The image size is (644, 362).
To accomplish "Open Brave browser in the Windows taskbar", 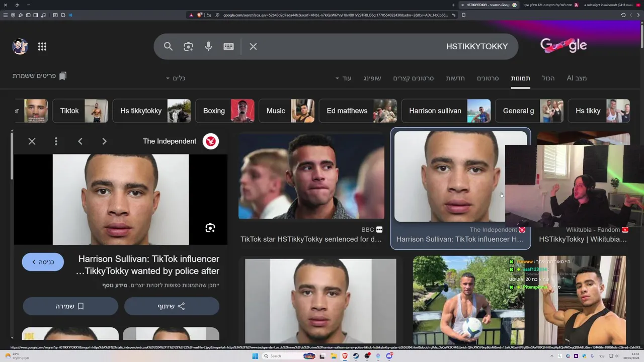I will tap(345, 356).
